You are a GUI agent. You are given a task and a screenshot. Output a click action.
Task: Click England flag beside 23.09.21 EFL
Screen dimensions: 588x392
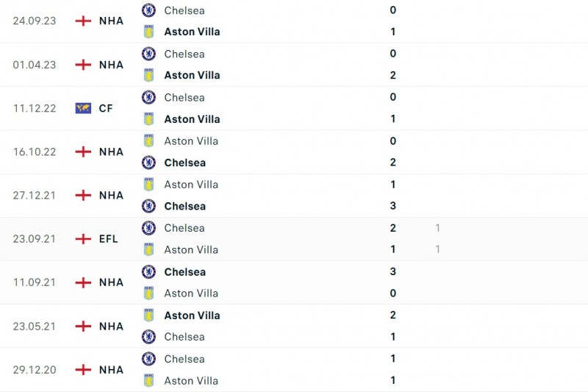[83, 239]
